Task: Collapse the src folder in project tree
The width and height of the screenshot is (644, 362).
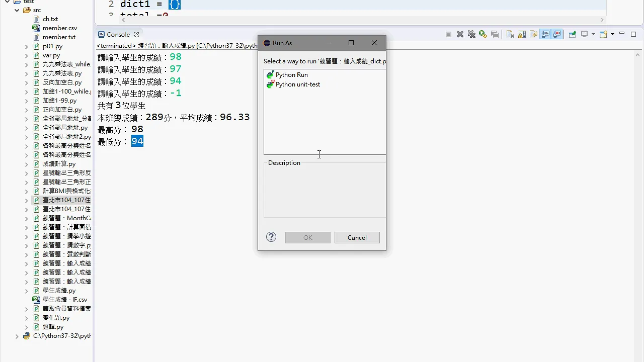Action: (x=17, y=10)
